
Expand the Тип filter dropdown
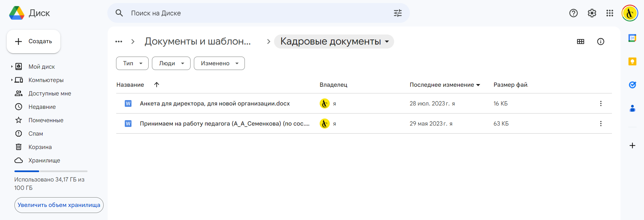[x=132, y=63]
